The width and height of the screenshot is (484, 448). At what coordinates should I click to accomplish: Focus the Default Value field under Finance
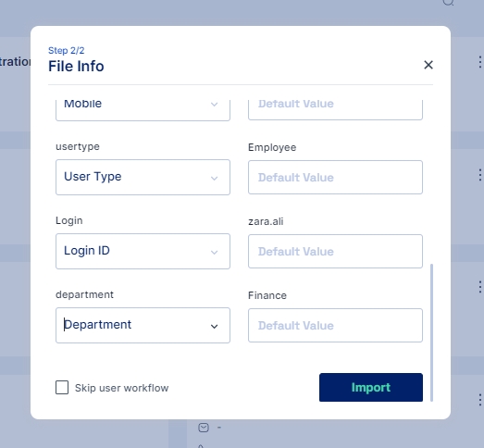[x=335, y=326]
